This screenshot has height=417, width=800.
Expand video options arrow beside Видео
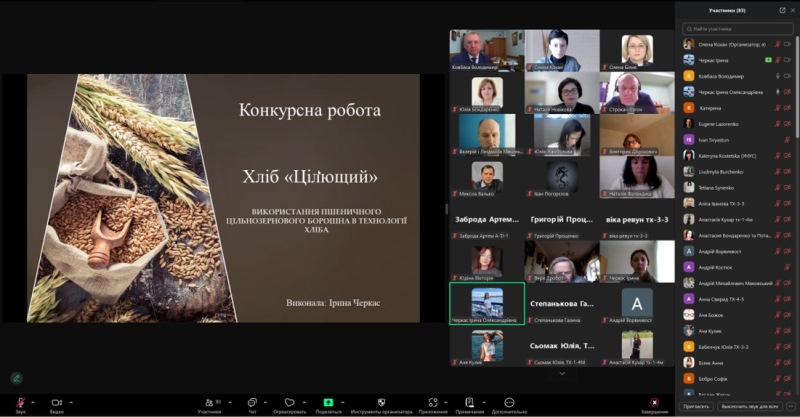(x=71, y=402)
